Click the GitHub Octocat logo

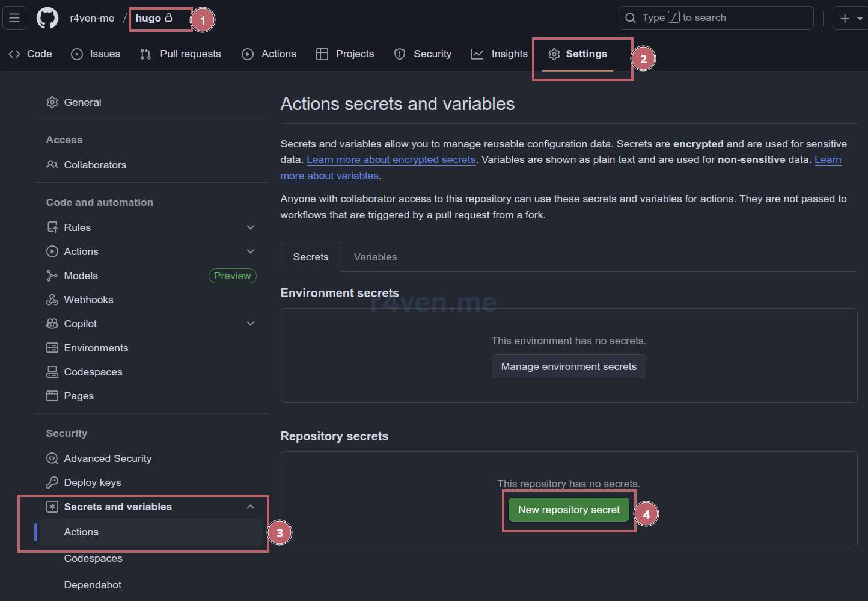click(x=47, y=18)
